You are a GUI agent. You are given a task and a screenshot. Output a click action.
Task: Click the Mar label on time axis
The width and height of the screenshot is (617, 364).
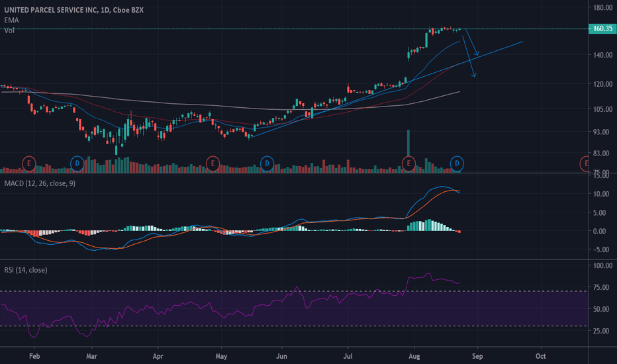coord(91,356)
